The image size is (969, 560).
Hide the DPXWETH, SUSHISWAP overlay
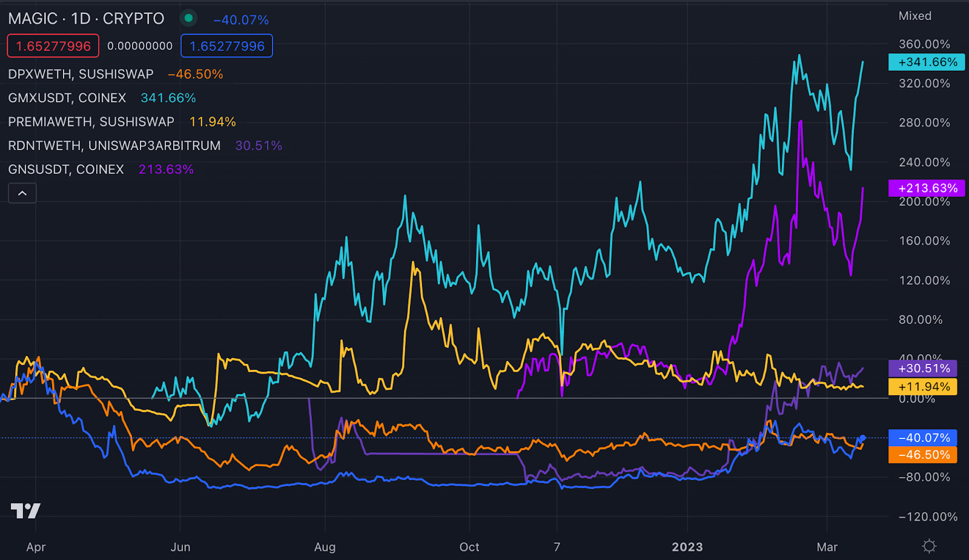[79, 74]
